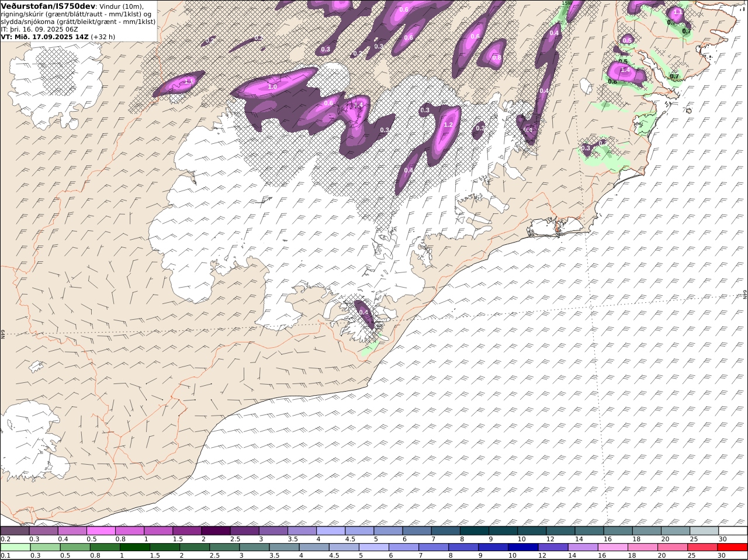Image resolution: width=748 pixels, height=560 pixels.
Task: Click the 'slydda/snjókoma' legend description line
Action: coord(78,21)
